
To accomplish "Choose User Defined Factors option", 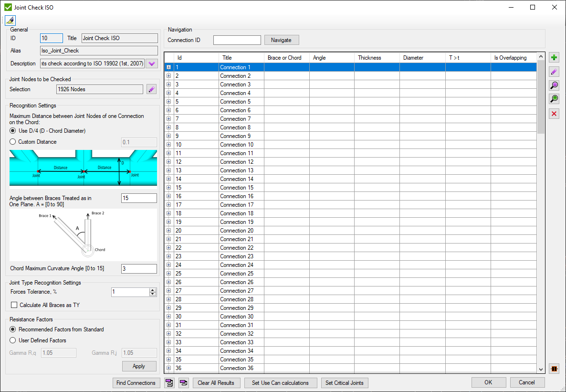I will click(13, 340).
